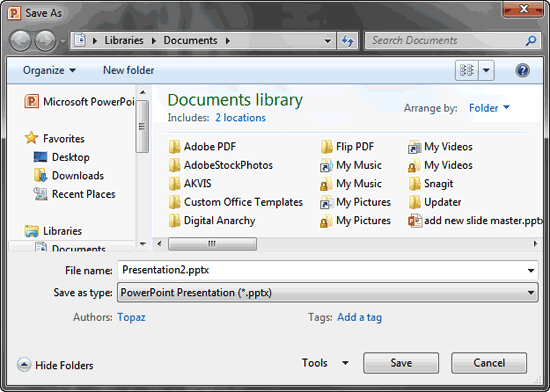550x392 pixels.
Task: Click file list horizontal scroll right arrow
Action: pyautogui.click(x=535, y=244)
